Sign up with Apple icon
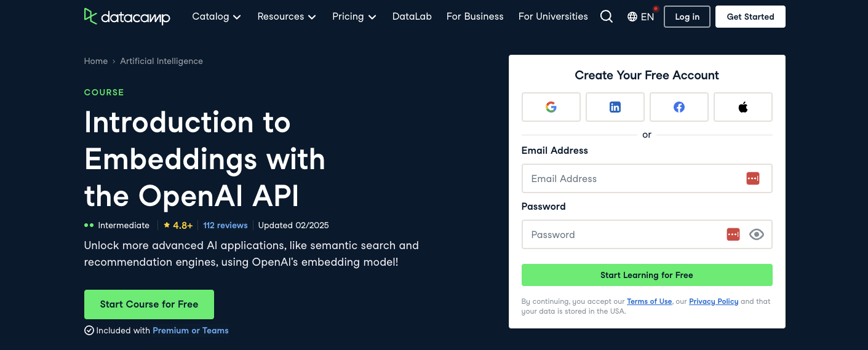The width and height of the screenshot is (868, 350). click(x=743, y=107)
